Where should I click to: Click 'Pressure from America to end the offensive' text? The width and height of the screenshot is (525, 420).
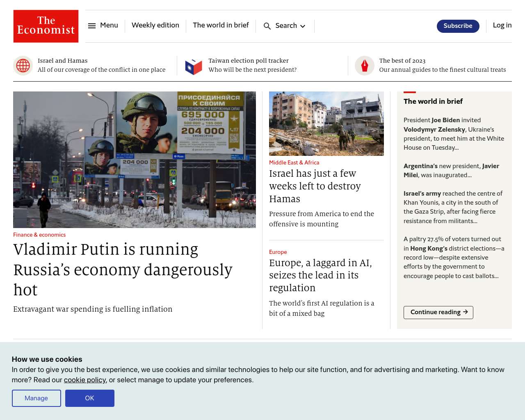click(322, 219)
